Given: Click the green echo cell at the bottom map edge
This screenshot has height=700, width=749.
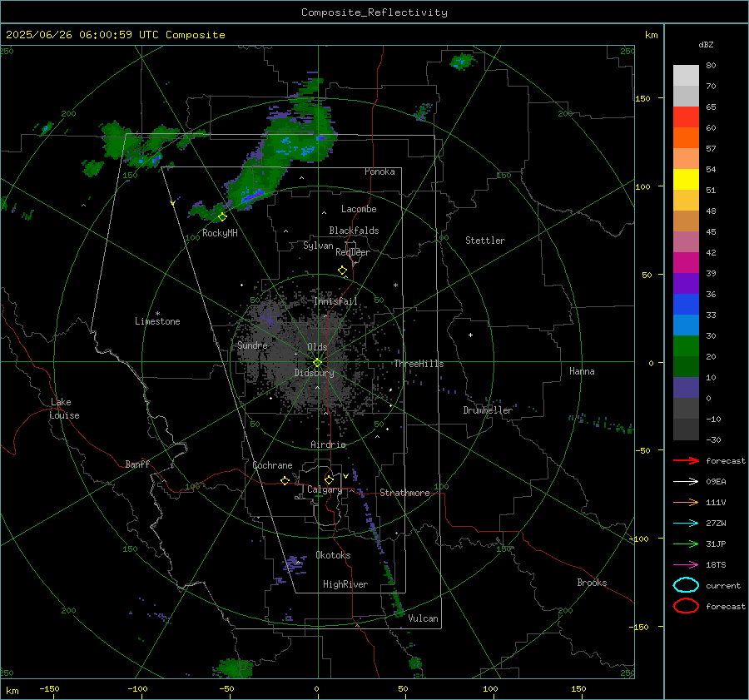Looking at the screenshot, I should (233, 668).
